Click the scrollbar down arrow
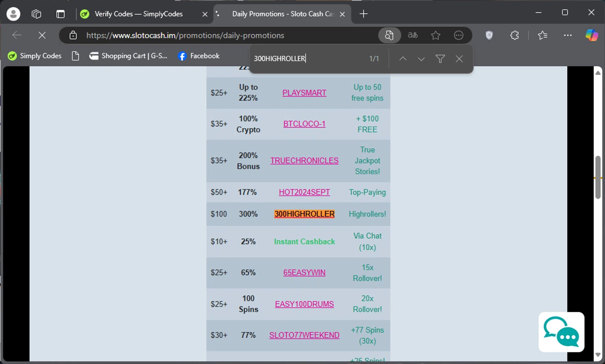Image resolution: width=605 pixels, height=364 pixels. (598, 355)
